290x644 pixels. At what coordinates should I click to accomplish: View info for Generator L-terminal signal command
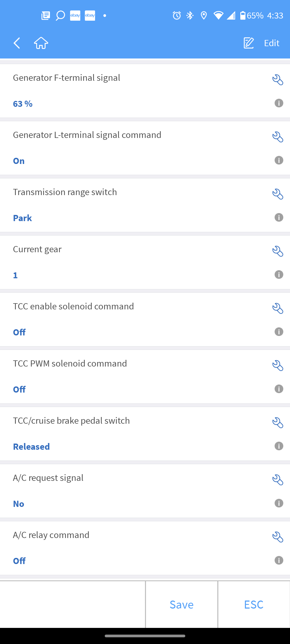(x=279, y=160)
